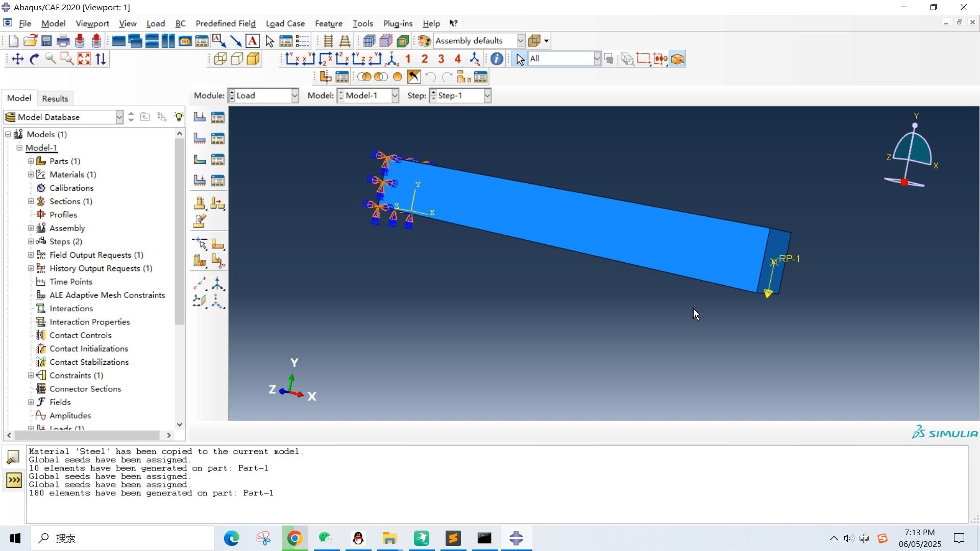Select the Rotate View tool
Image resolution: width=980 pixels, height=551 pixels.
coord(34,59)
